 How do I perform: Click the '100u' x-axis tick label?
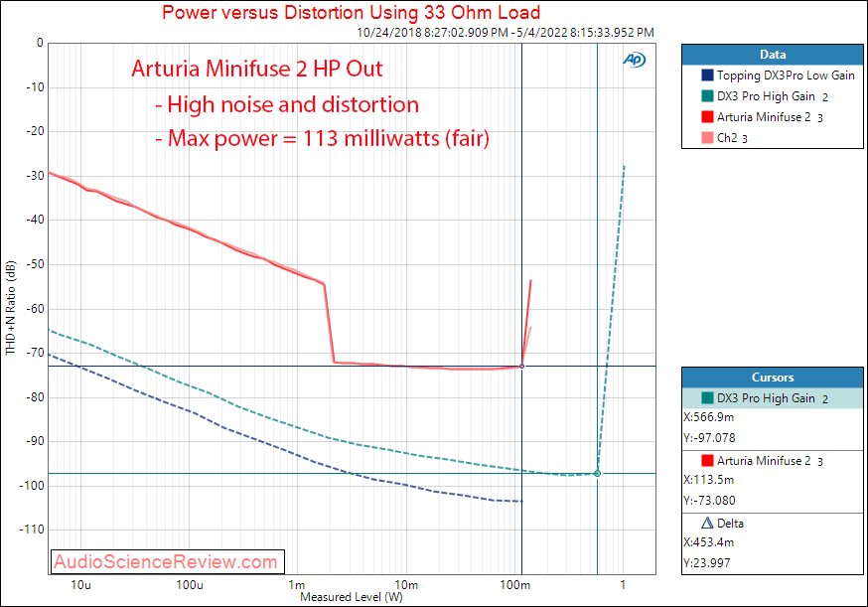[190, 585]
